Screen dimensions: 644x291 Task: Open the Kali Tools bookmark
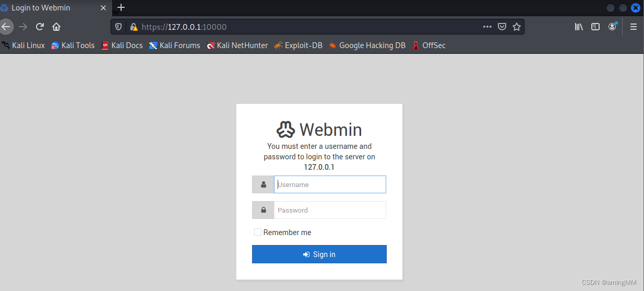pos(73,45)
